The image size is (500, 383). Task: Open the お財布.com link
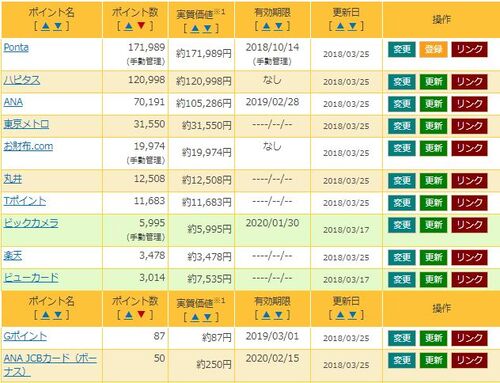click(28, 146)
